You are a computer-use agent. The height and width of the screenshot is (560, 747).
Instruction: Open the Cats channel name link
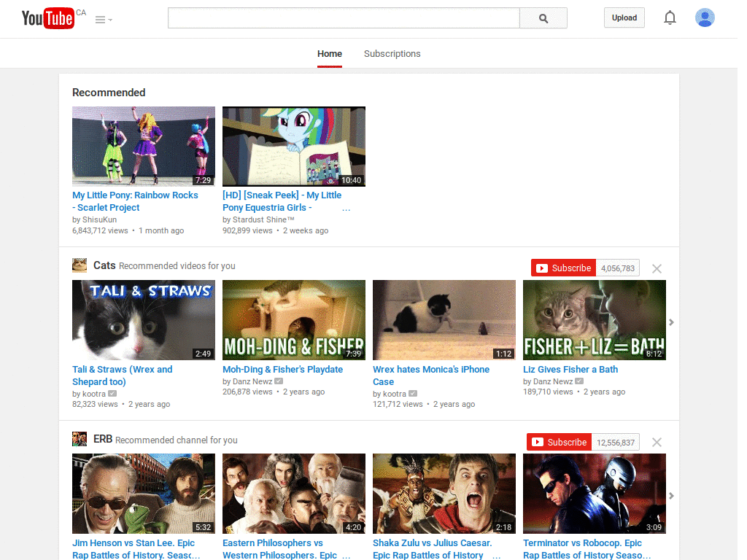pyautogui.click(x=104, y=265)
